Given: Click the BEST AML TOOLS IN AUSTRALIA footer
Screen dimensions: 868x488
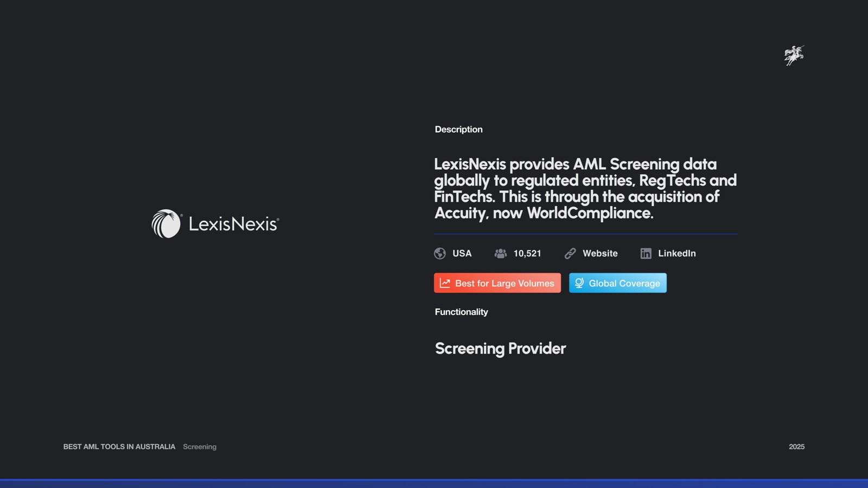Looking at the screenshot, I should [119, 447].
